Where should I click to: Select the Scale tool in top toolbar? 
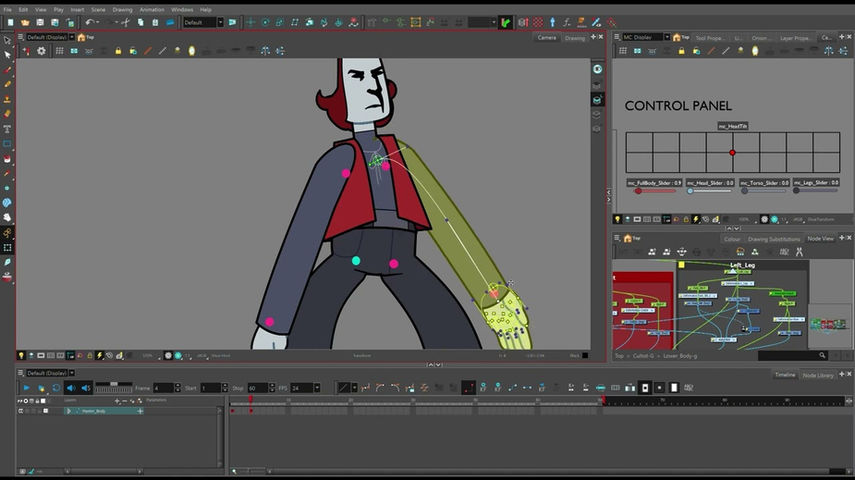[280, 22]
